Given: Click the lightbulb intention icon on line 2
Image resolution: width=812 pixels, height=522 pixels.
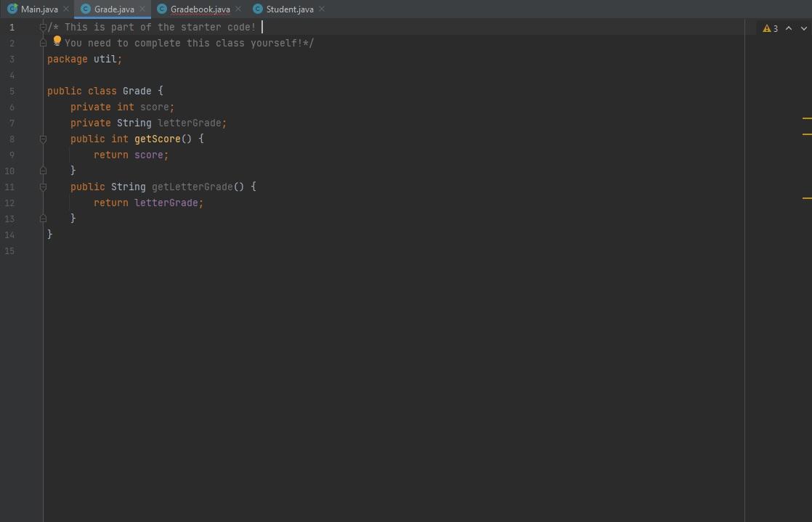Looking at the screenshot, I should click(x=57, y=41).
